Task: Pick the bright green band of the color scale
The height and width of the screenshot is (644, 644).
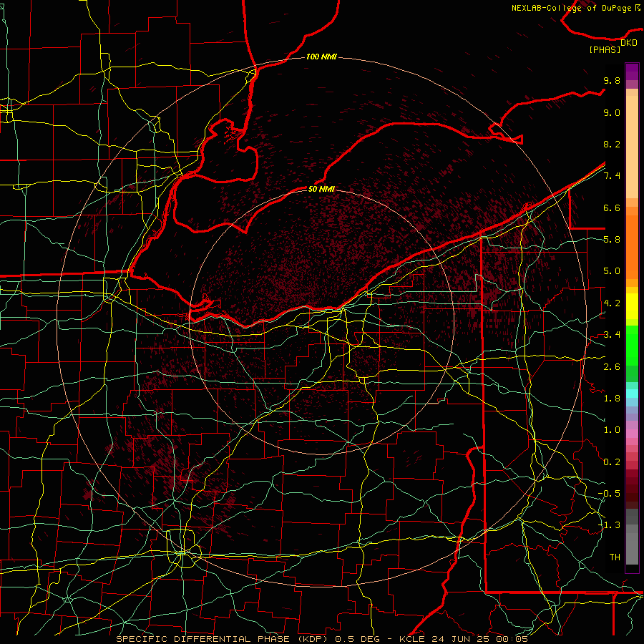Action: coord(632,346)
